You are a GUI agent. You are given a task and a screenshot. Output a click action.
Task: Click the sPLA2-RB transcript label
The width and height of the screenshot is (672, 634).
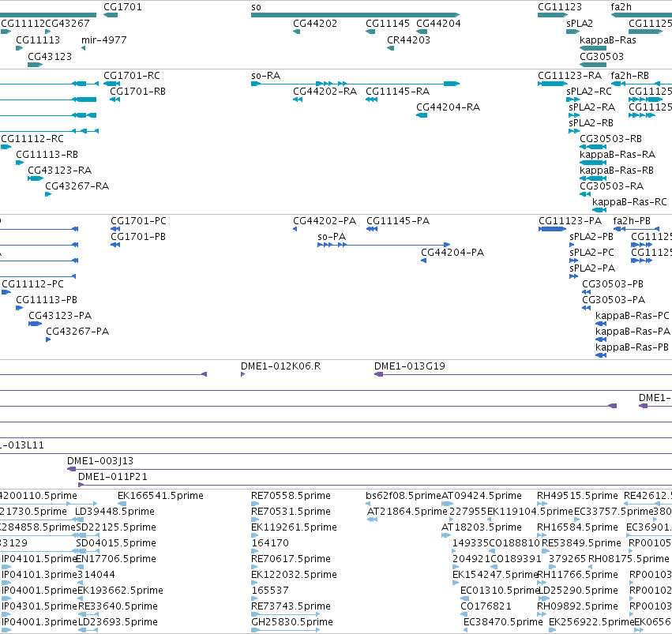591,123
